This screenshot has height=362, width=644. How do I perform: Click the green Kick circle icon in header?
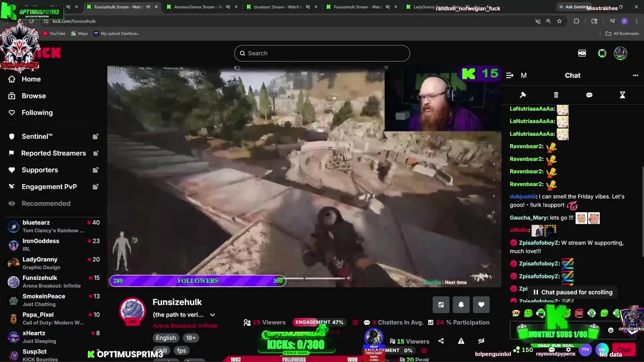pos(602,53)
